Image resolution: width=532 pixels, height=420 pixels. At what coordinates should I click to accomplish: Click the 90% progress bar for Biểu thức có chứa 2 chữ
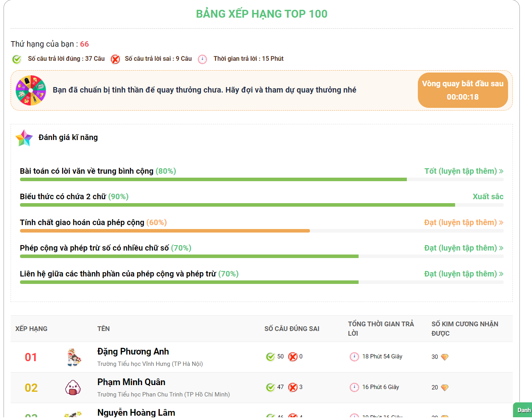pos(237,205)
